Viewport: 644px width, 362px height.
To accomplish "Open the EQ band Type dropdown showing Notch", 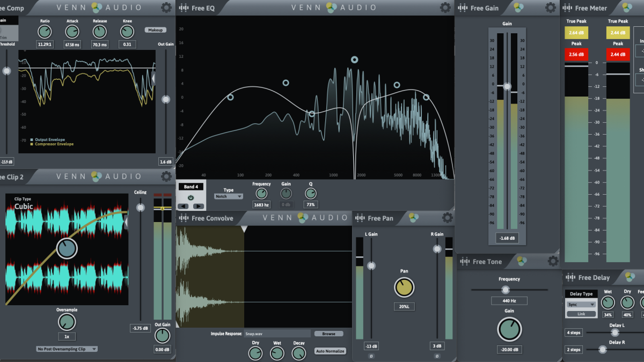I will pyautogui.click(x=229, y=197).
